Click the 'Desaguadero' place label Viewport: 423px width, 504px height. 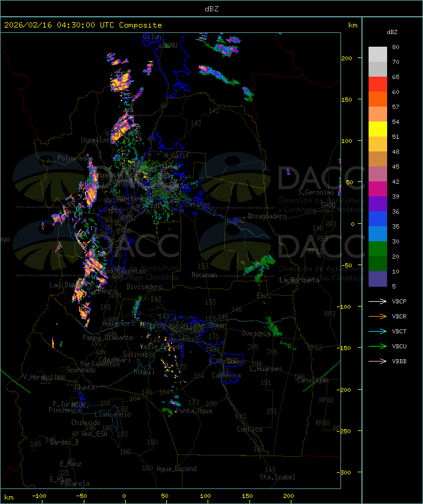click(267, 216)
